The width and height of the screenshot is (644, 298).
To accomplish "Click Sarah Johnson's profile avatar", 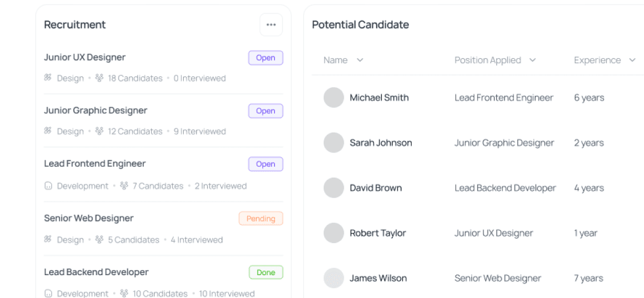I will (334, 143).
